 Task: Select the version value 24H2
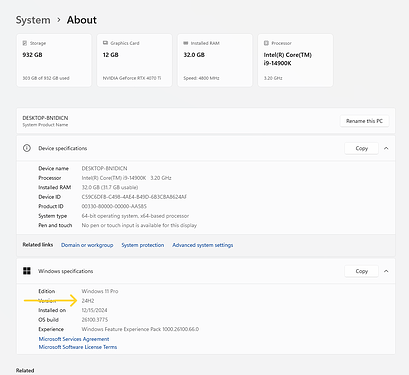88,301
